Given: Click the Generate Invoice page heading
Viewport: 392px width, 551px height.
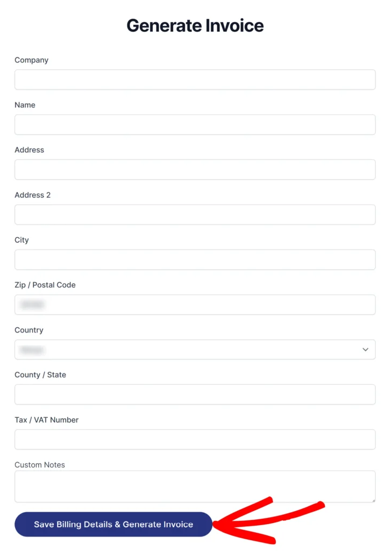Looking at the screenshot, I should [195, 25].
